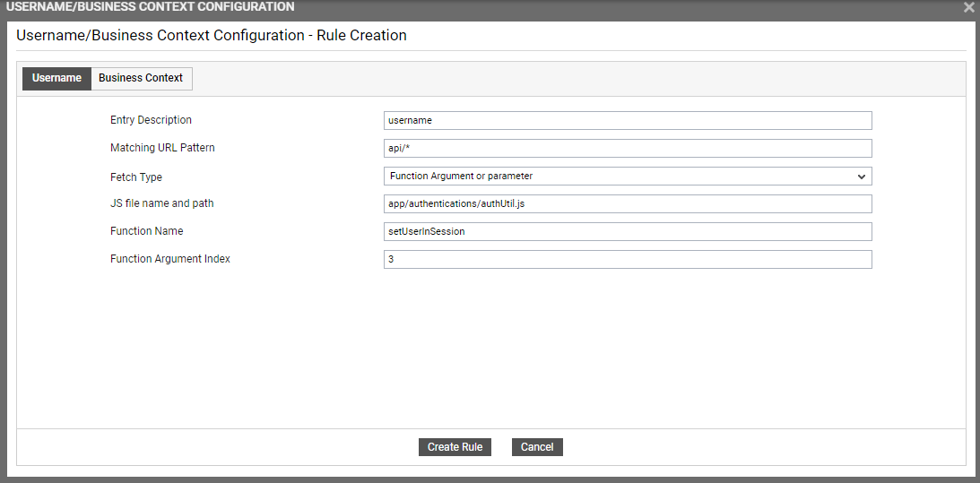This screenshot has width=980, height=483.
Task: Close the Username/Business Context Configuration dialog
Action: tap(968, 7)
